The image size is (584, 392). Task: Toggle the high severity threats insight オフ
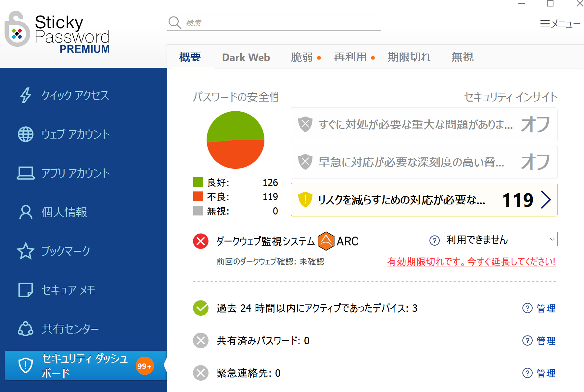click(x=535, y=162)
